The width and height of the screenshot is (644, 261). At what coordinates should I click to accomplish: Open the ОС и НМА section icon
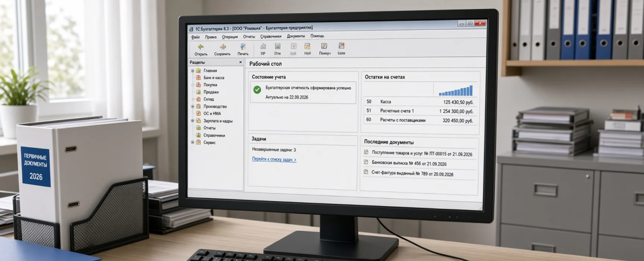click(199, 113)
